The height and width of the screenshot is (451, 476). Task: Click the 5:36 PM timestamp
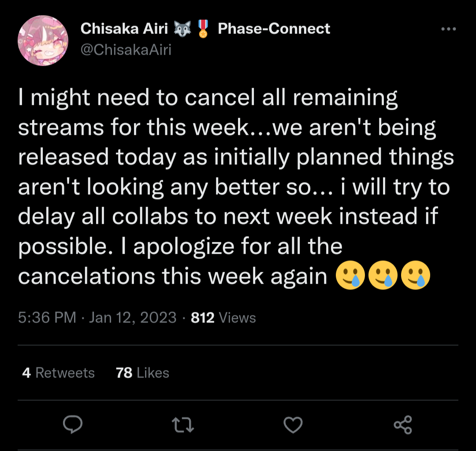(x=47, y=318)
